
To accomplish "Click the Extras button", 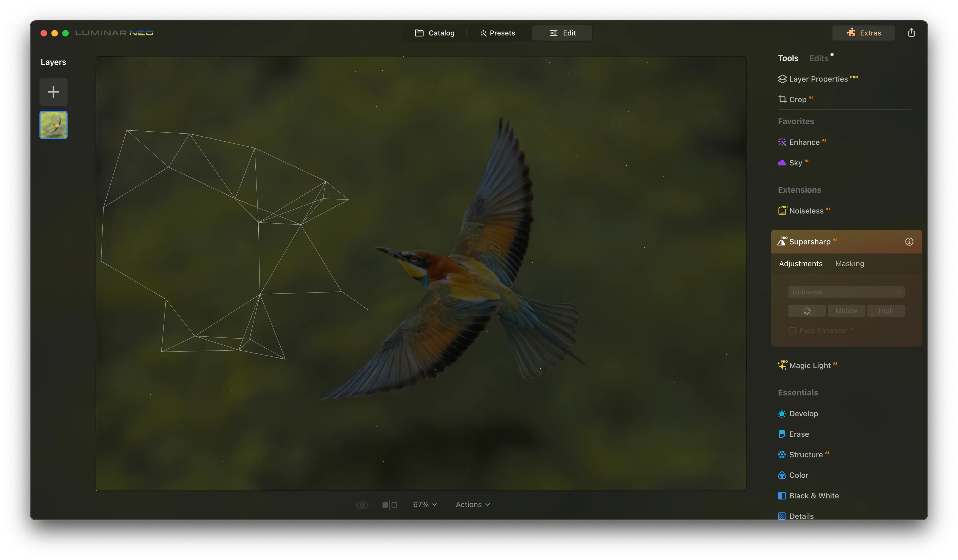I will 863,33.
